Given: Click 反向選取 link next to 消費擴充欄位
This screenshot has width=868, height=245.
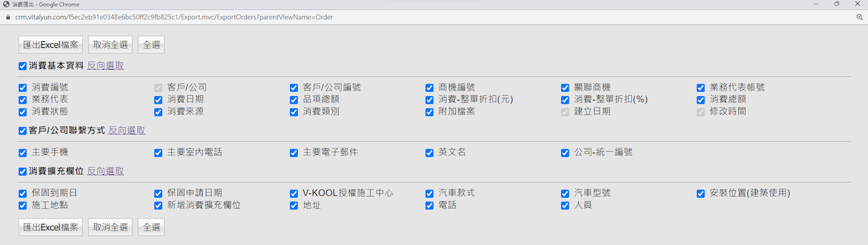Looking at the screenshot, I should point(105,171).
